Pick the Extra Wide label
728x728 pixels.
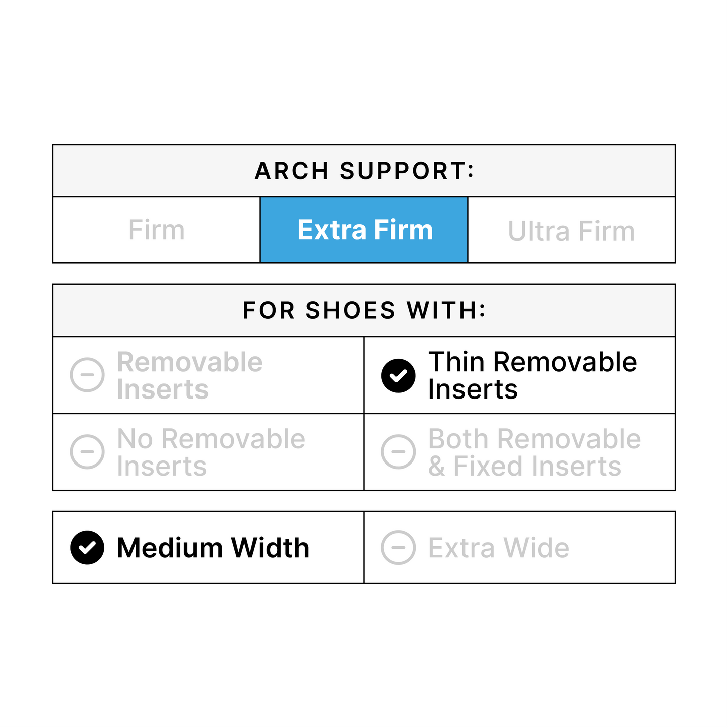pyautogui.click(x=499, y=548)
